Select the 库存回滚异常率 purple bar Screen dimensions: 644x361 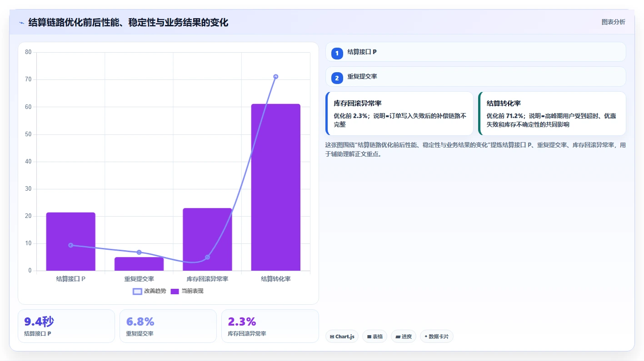[207, 239]
